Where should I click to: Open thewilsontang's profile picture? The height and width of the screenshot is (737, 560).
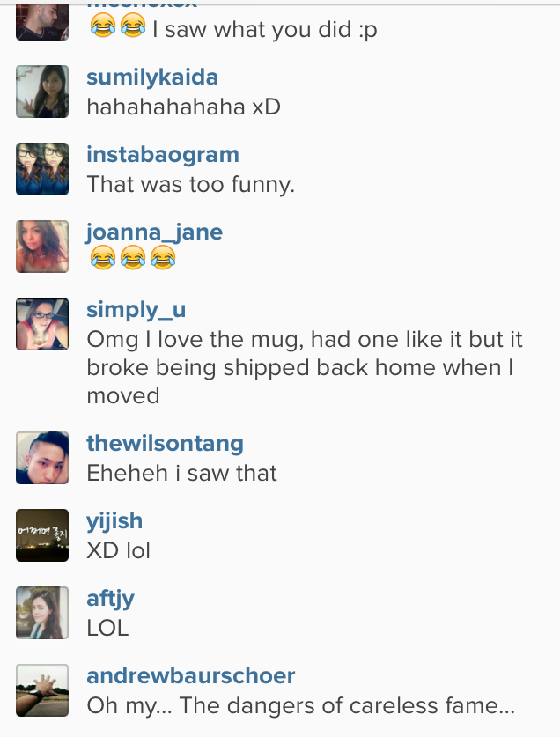coord(42,458)
